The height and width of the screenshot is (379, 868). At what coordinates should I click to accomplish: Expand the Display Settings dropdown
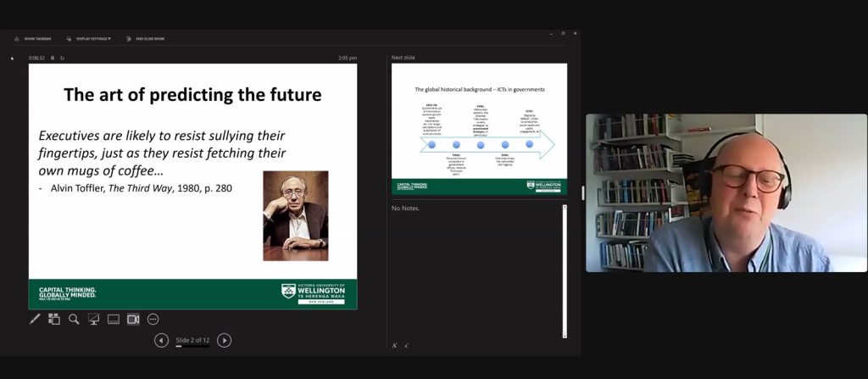[x=93, y=38]
